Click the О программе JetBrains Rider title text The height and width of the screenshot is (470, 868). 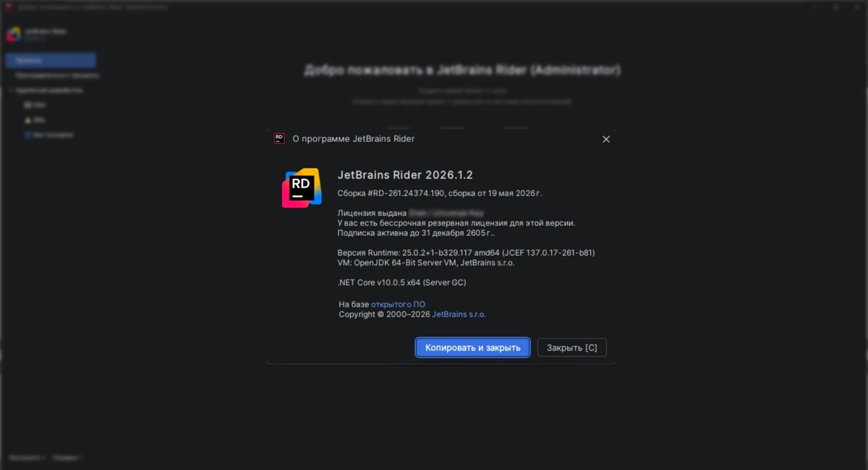(x=353, y=139)
